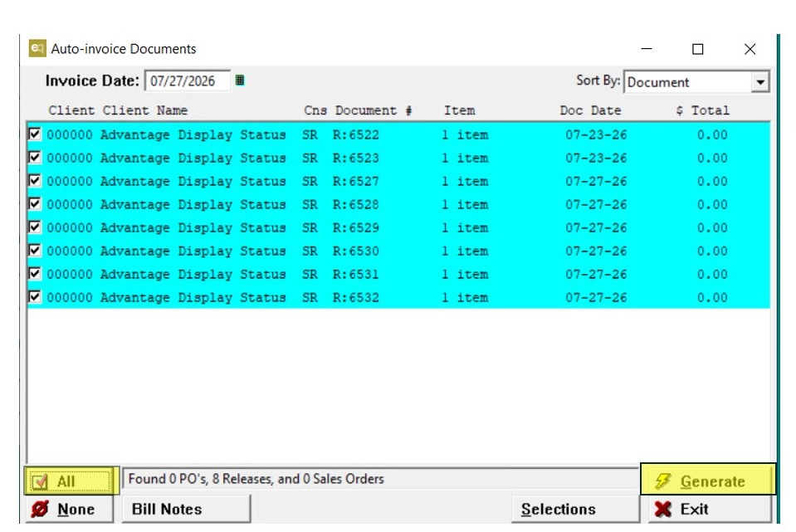
Task: Click the client name in R:6530 row
Action: tap(193, 251)
